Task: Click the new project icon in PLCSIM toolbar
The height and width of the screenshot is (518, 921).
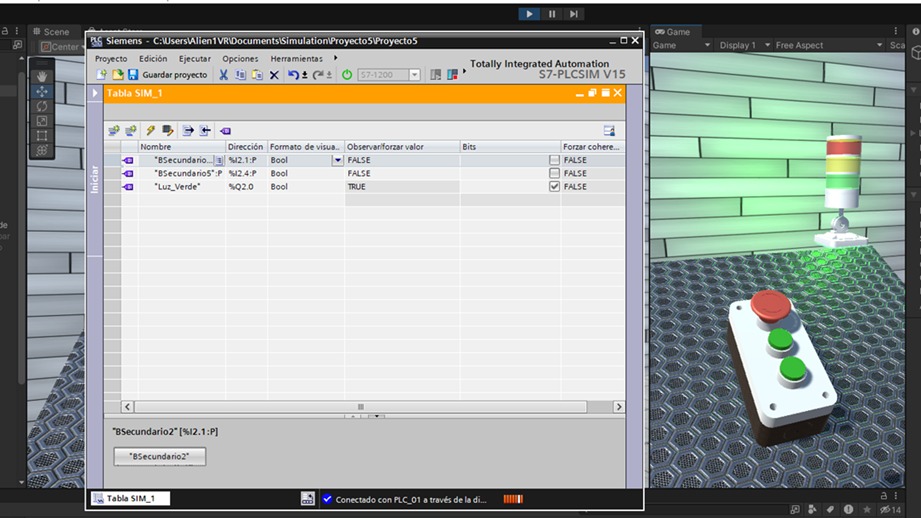Action: [x=102, y=75]
